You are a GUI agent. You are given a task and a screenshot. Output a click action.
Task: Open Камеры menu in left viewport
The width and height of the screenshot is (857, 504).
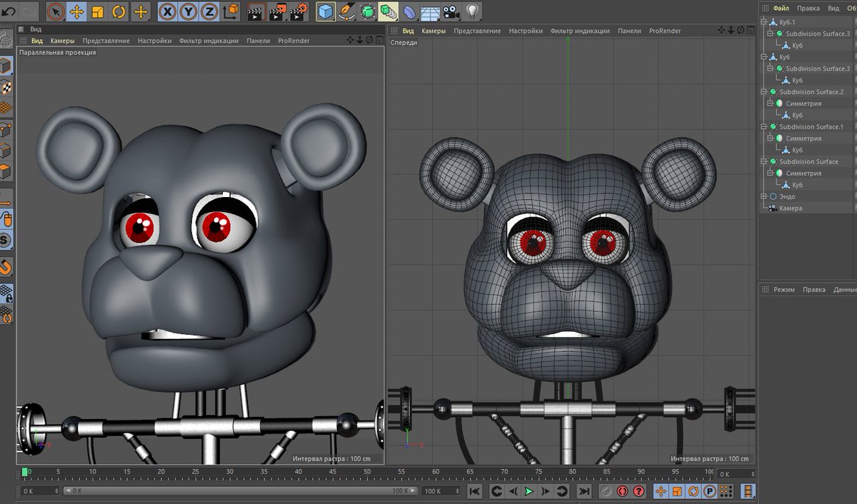pos(62,41)
